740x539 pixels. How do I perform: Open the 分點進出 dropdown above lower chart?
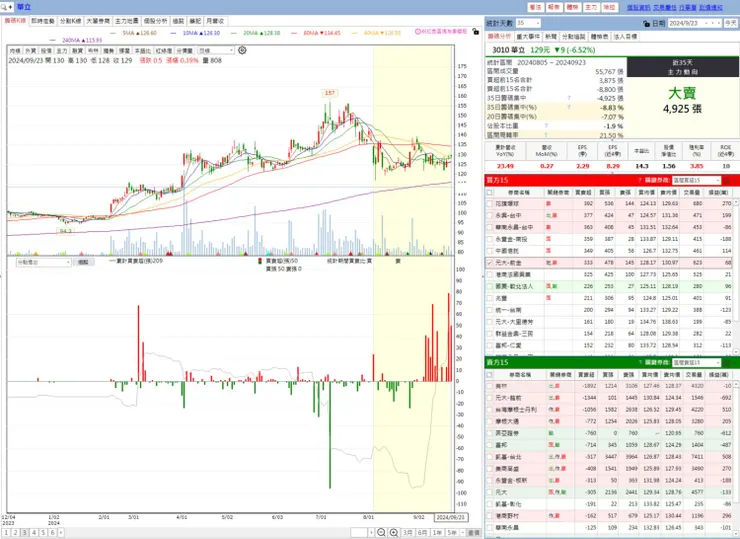(x=43, y=262)
